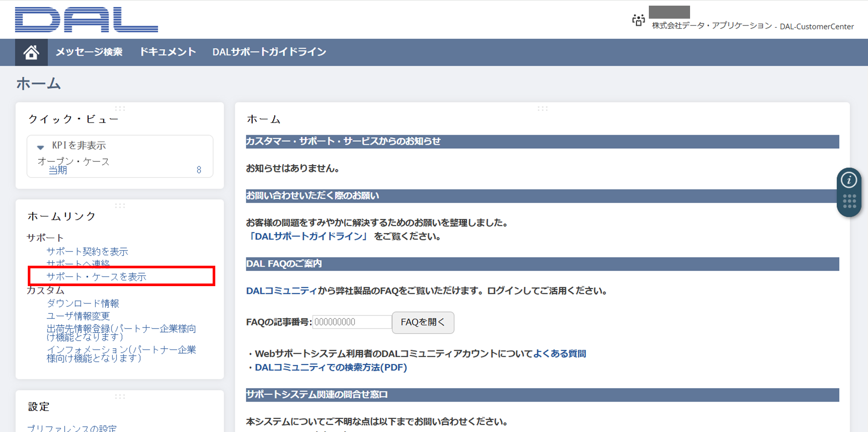
Task: Click the DAL logo
Action: (x=86, y=20)
